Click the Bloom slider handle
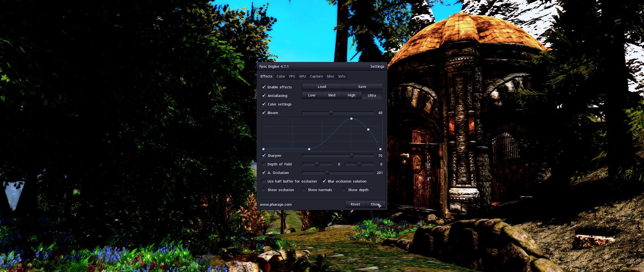The width and height of the screenshot is (644, 272). pos(331,113)
